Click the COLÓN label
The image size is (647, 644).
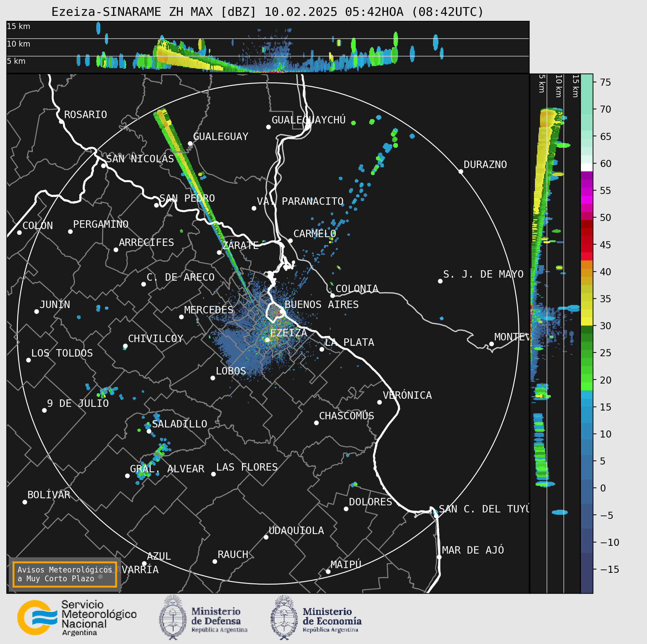pyautogui.click(x=37, y=226)
